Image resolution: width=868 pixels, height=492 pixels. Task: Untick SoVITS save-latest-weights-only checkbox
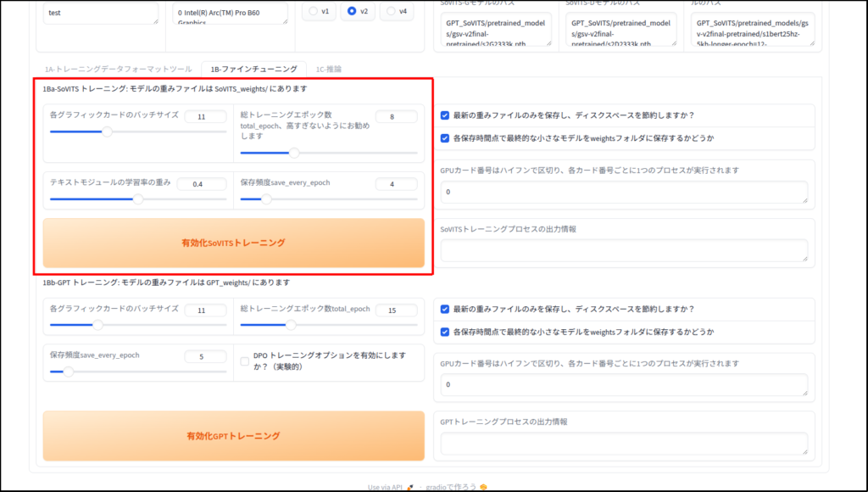click(x=445, y=115)
